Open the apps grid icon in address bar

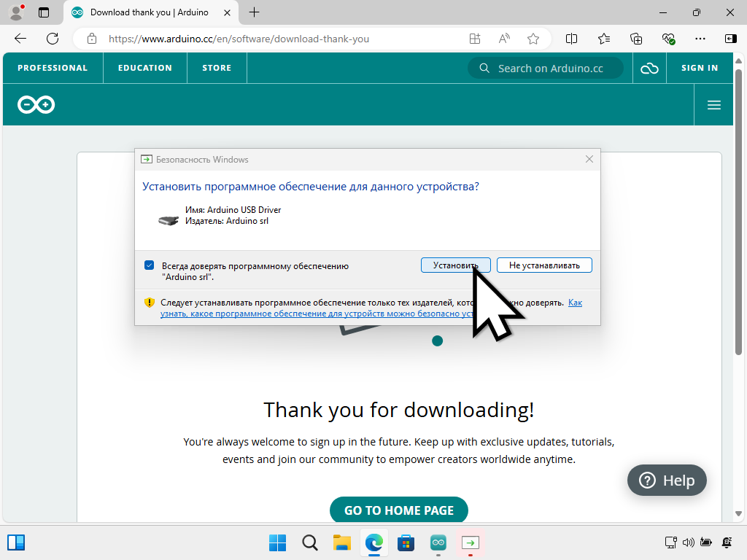click(x=475, y=39)
